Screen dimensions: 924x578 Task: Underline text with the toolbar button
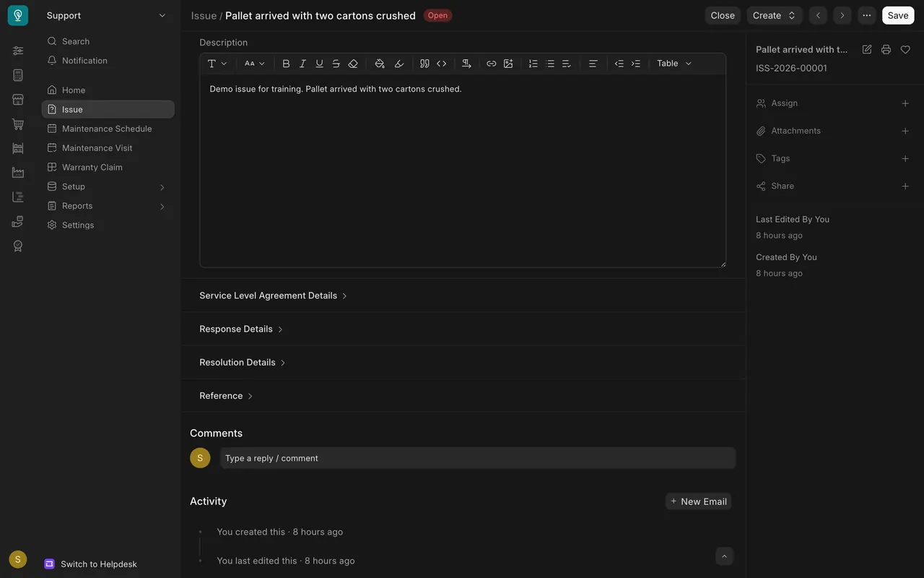click(x=319, y=64)
